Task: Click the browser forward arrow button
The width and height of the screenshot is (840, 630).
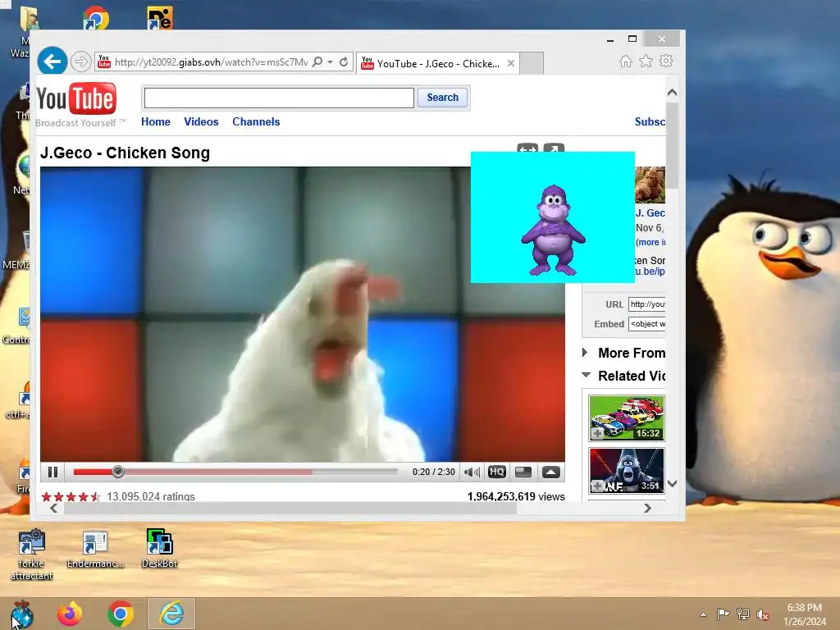Action: [x=81, y=62]
